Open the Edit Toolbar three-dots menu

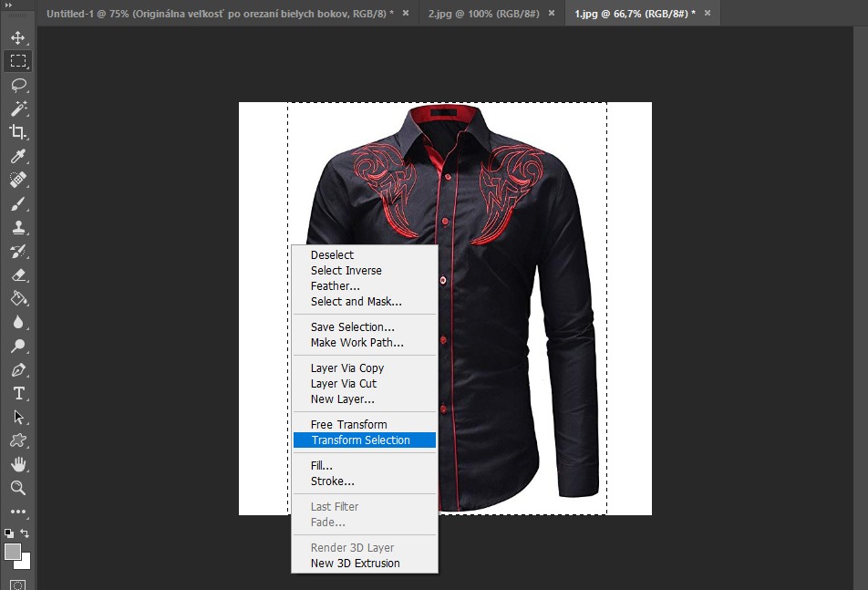pyautogui.click(x=17, y=512)
